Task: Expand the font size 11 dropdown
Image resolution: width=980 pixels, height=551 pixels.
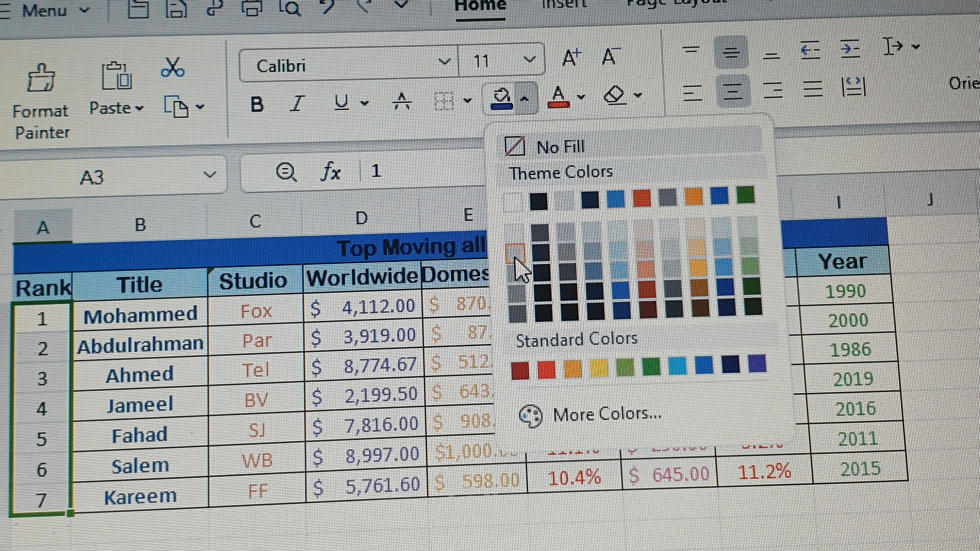Action: tap(529, 59)
